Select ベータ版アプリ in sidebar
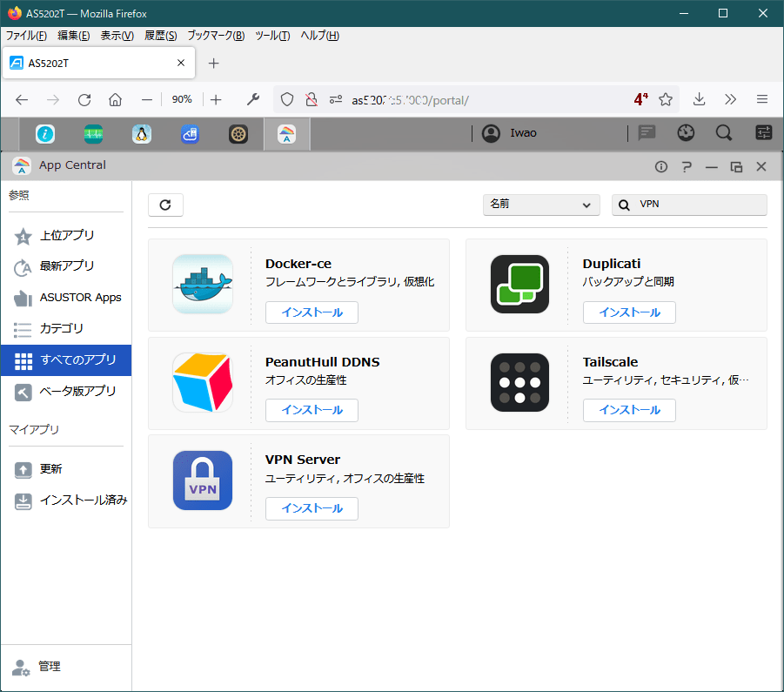 (66, 391)
